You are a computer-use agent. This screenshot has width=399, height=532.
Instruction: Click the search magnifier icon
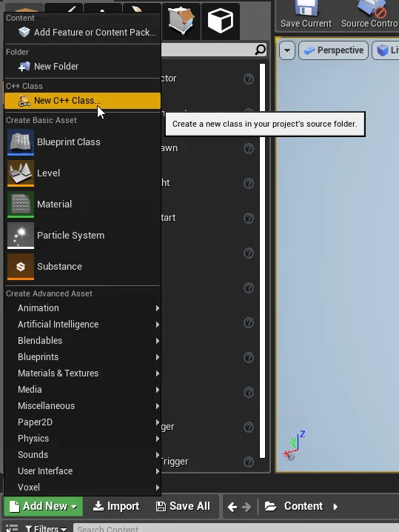[260, 50]
